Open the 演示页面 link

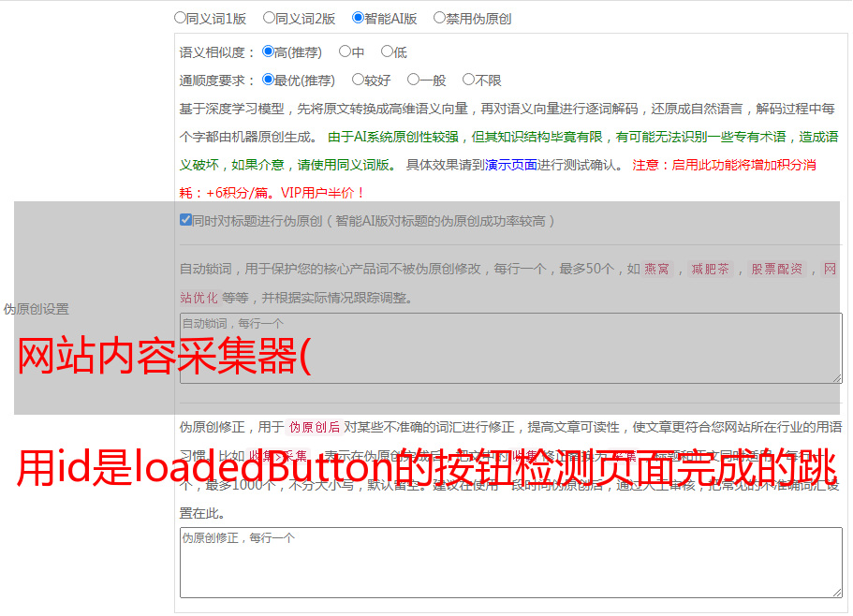pos(511,165)
